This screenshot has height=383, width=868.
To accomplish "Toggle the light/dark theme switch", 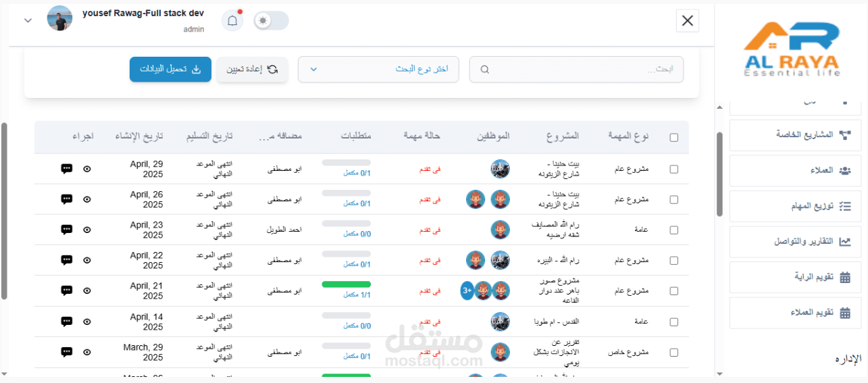I will point(271,21).
